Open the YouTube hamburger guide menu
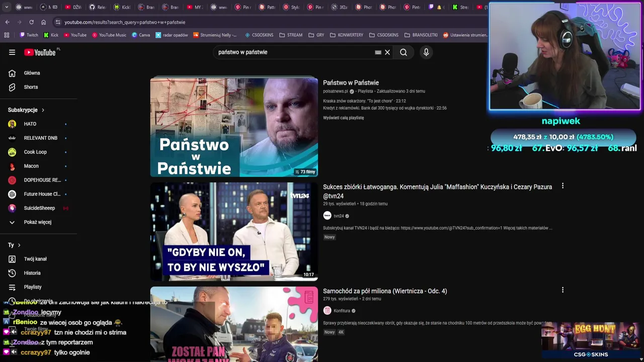The width and height of the screenshot is (644, 362). point(12,52)
